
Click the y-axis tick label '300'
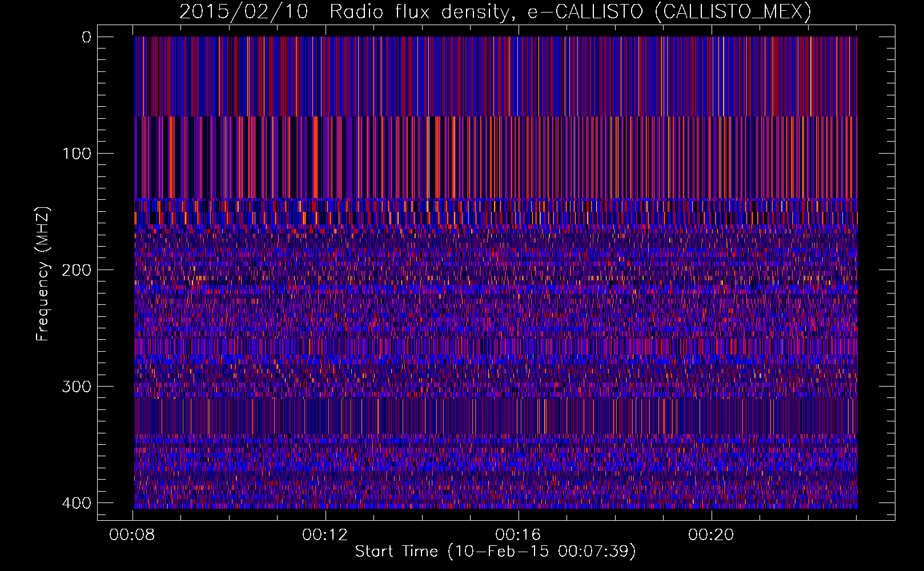pos(77,387)
